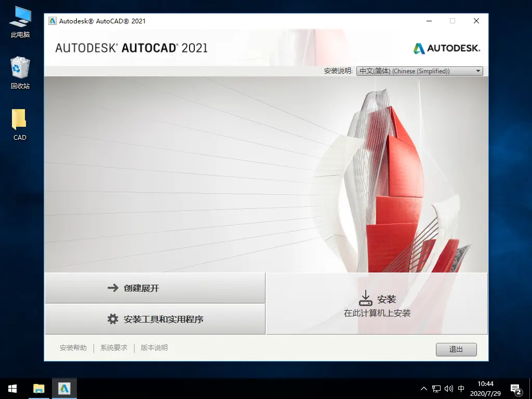Click the 安装 (Install) button
The height and width of the screenshot is (399, 532).
click(377, 303)
